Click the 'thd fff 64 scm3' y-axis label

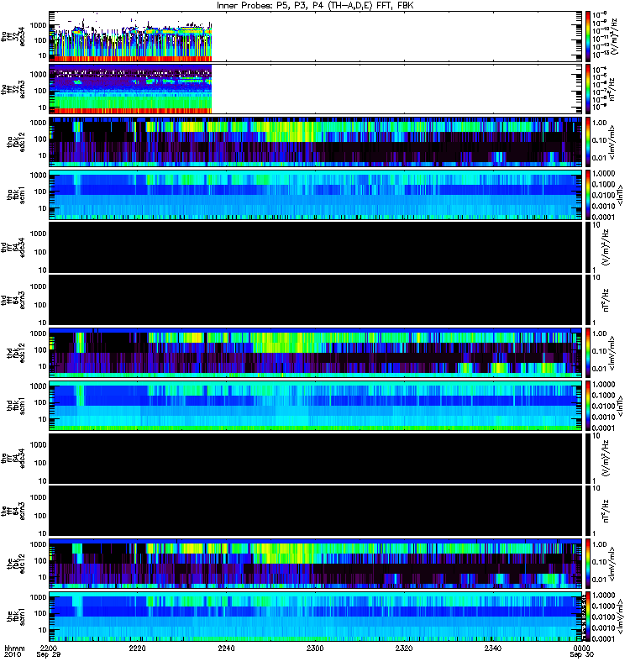[13, 300]
